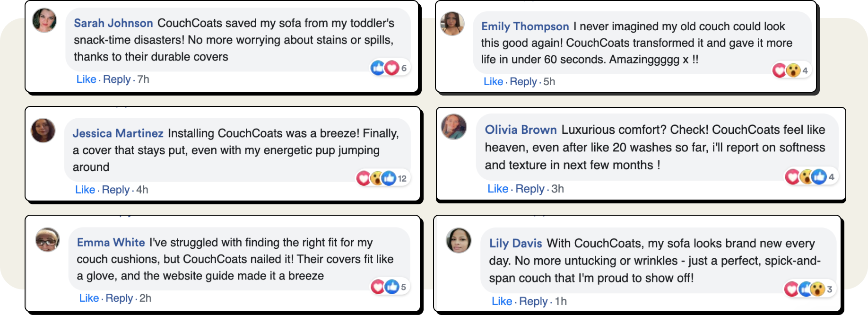The height and width of the screenshot is (315, 868).
Task: Like Emma White's comment
Action: [89, 298]
